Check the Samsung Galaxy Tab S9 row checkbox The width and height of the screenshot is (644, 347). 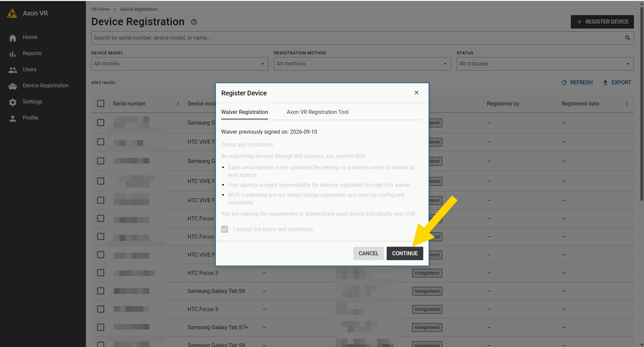(x=101, y=291)
